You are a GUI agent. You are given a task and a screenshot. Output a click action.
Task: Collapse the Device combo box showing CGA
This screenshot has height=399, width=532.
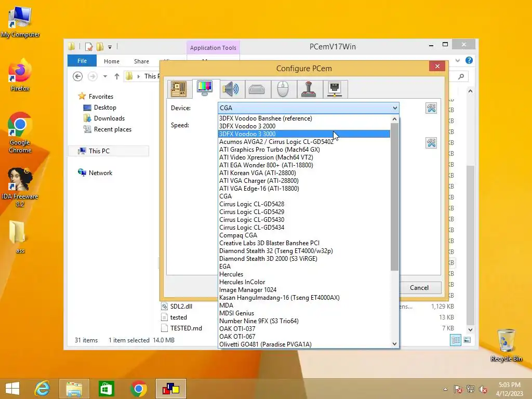click(x=309, y=108)
